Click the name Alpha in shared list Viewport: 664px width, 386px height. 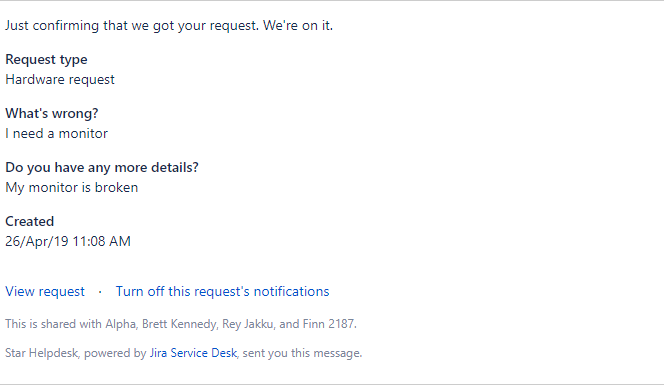120,324
